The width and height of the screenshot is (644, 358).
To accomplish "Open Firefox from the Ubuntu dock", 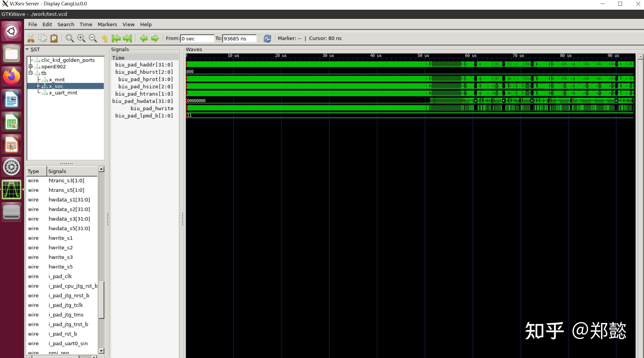I will pyautogui.click(x=11, y=76).
